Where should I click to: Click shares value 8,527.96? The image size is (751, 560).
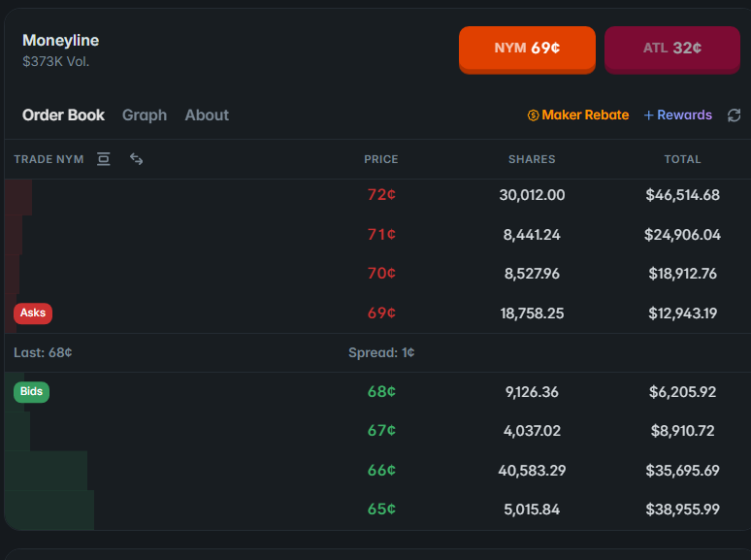pyautogui.click(x=532, y=274)
